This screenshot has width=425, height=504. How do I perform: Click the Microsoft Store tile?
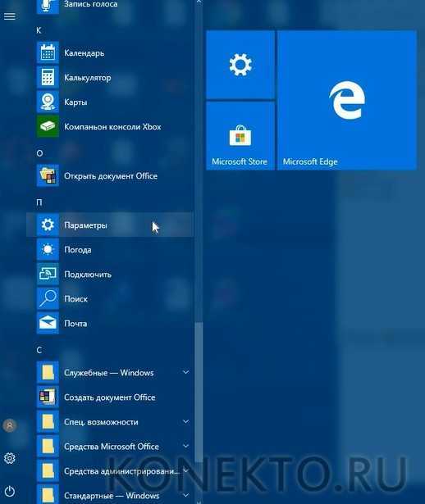click(x=240, y=136)
